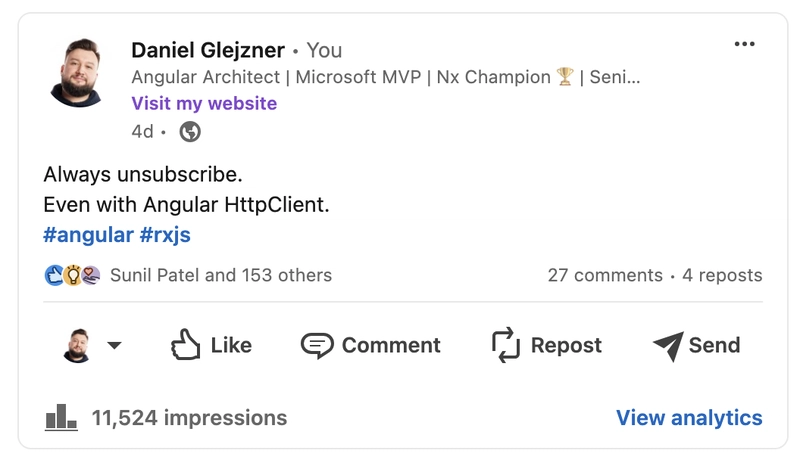Click the reaction emoji icons cluster
The height and width of the screenshot is (469, 800).
coord(72,275)
